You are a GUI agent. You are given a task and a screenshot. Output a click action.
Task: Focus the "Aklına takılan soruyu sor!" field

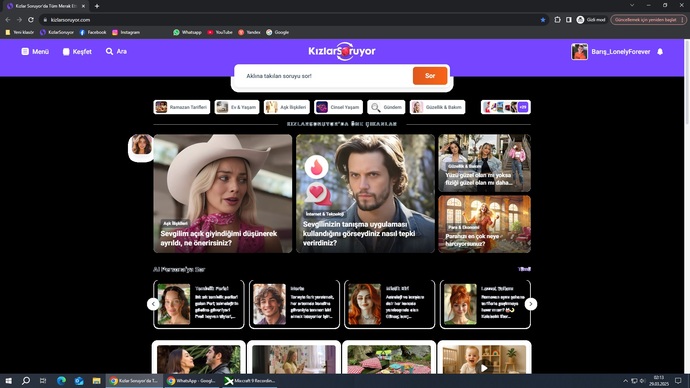click(x=323, y=76)
